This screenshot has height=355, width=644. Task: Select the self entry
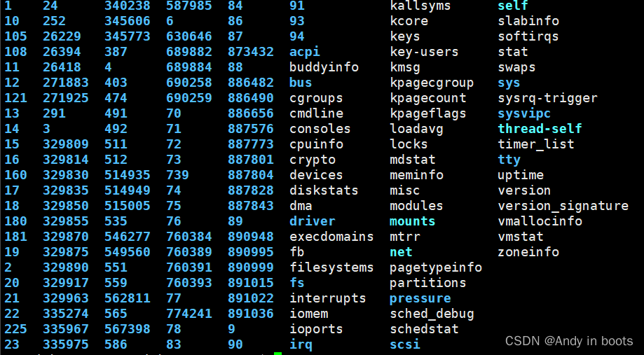pos(512,6)
